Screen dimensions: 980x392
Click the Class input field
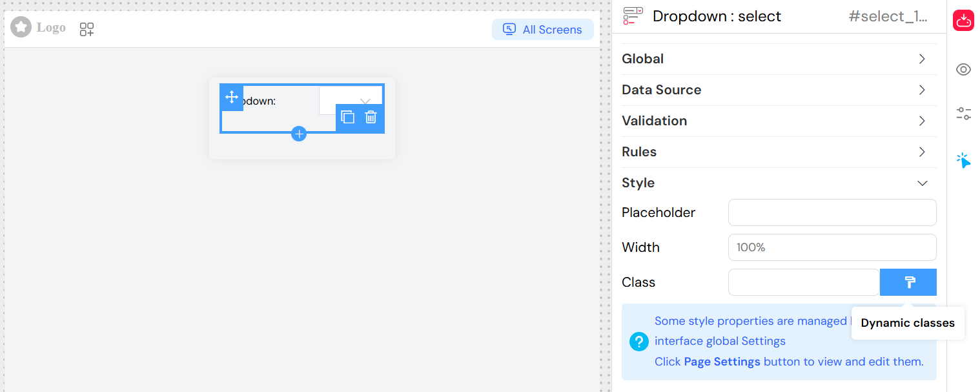(803, 282)
